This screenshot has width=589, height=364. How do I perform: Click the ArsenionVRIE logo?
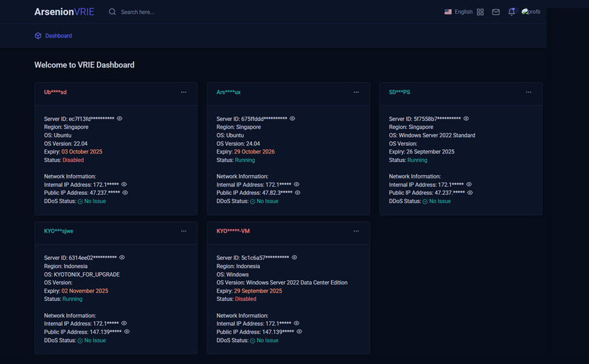tap(64, 12)
